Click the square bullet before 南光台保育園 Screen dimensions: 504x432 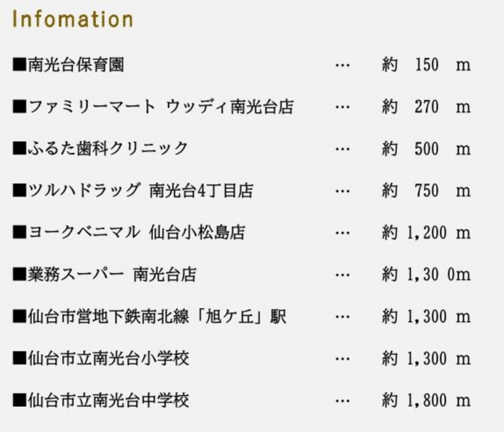(x=19, y=65)
